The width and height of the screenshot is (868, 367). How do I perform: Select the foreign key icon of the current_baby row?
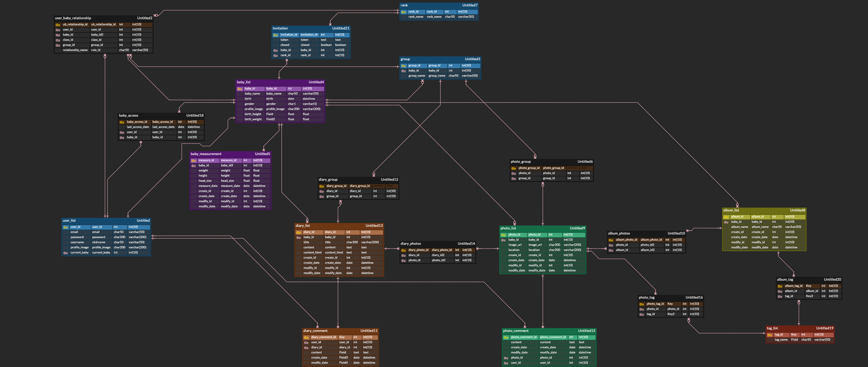(x=65, y=253)
